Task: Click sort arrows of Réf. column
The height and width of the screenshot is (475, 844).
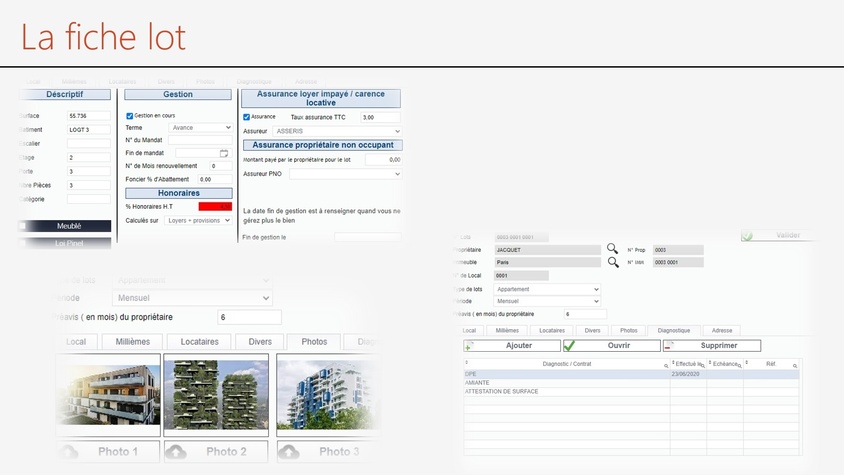Action: [x=747, y=362]
